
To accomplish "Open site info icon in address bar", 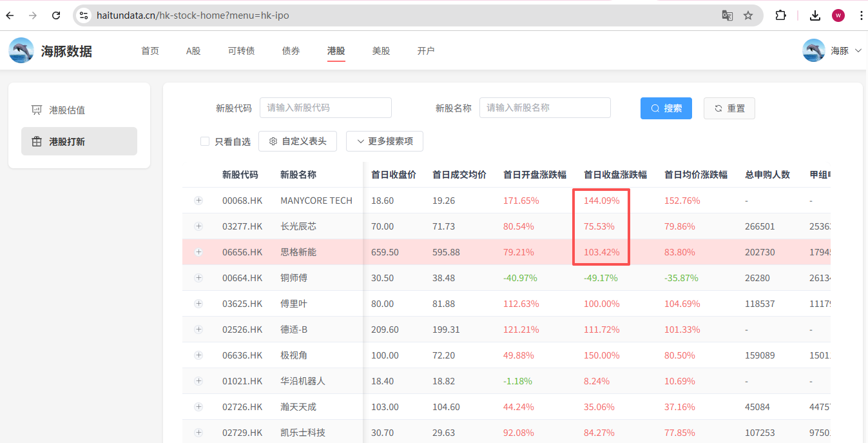I will tap(84, 15).
